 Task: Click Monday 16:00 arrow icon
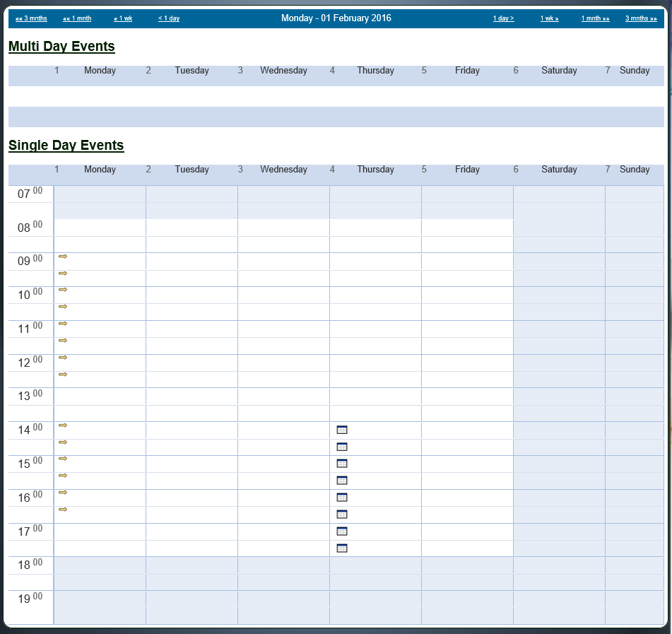click(x=63, y=493)
